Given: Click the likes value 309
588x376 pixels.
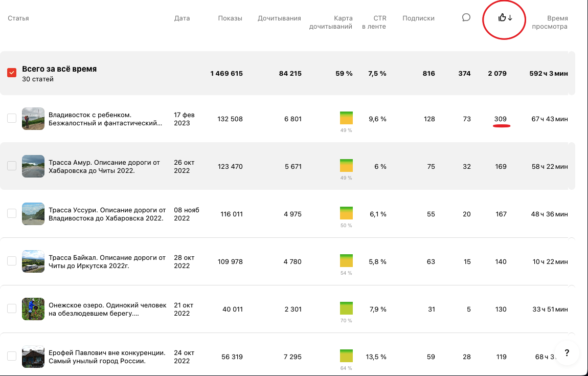Looking at the screenshot, I should point(500,119).
